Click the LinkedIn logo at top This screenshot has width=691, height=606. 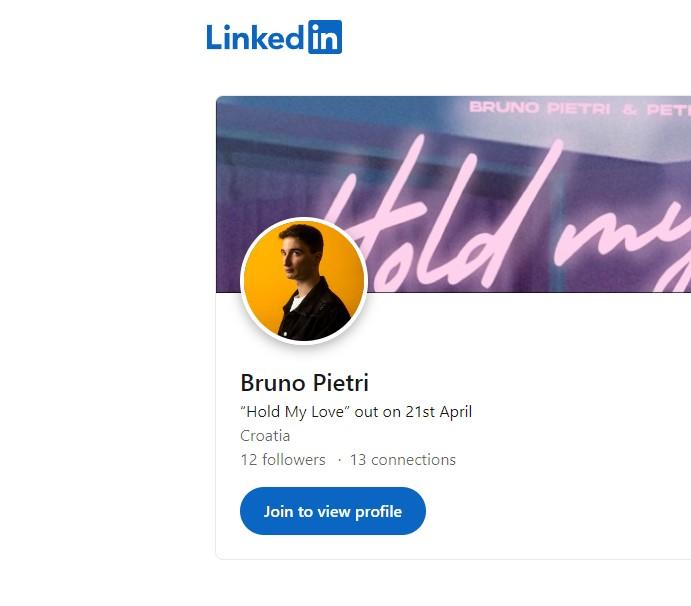click(274, 37)
